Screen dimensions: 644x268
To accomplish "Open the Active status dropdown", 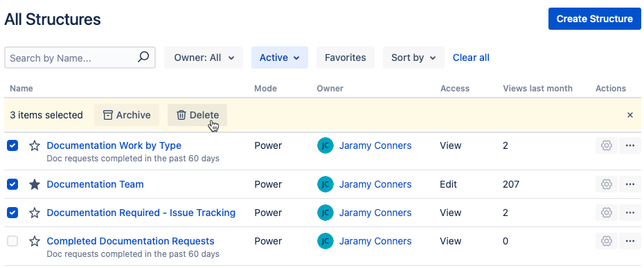I will [x=280, y=57].
